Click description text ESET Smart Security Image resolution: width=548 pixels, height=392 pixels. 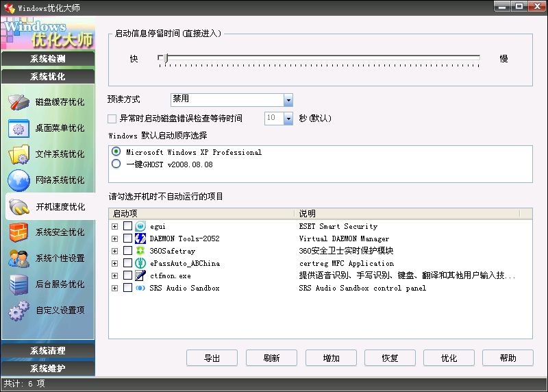[338, 226]
